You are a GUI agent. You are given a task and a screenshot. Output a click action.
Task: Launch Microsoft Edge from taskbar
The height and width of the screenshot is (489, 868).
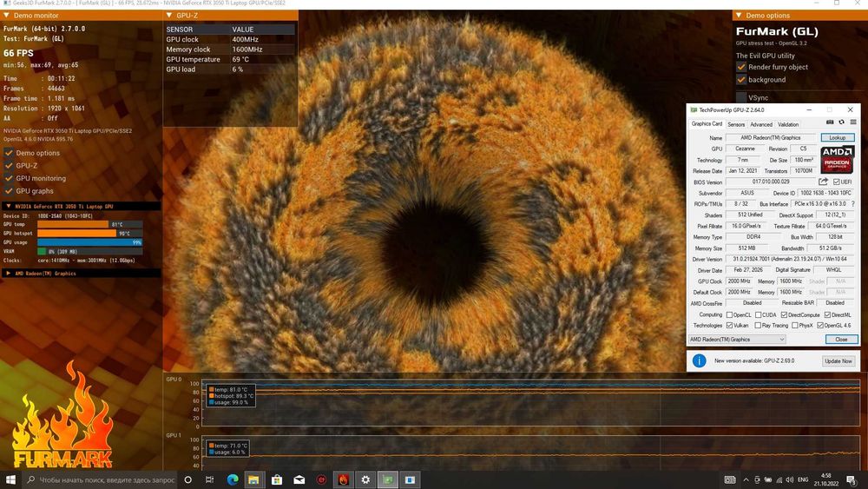[x=233, y=479]
